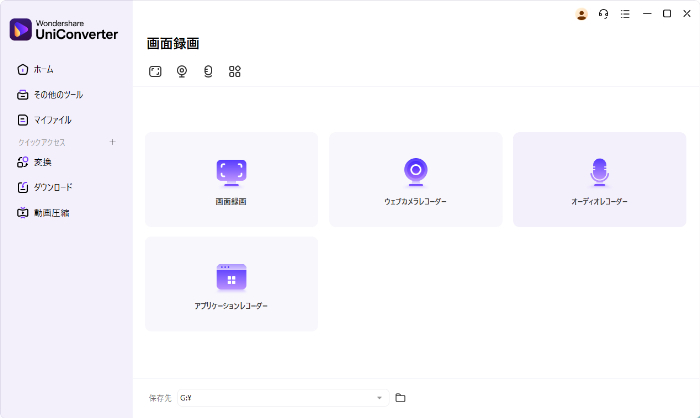Open the アプリケーションレコーダー card

coord(231,284)
